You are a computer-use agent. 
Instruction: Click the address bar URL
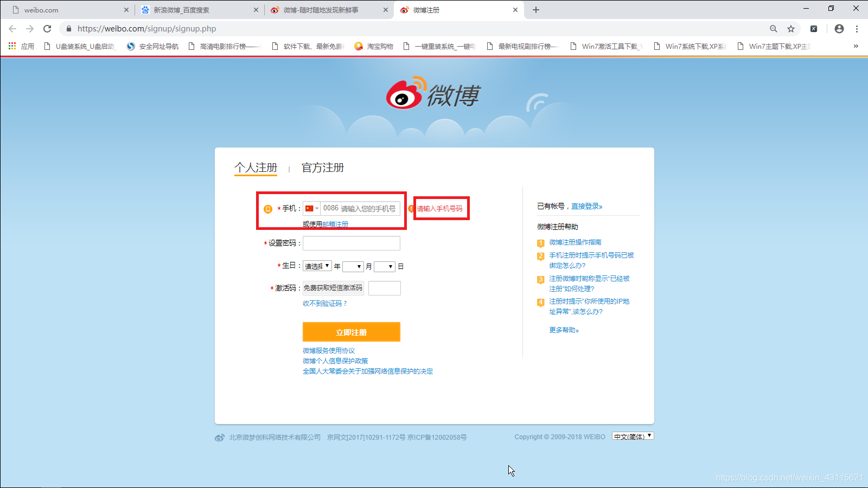146,29
